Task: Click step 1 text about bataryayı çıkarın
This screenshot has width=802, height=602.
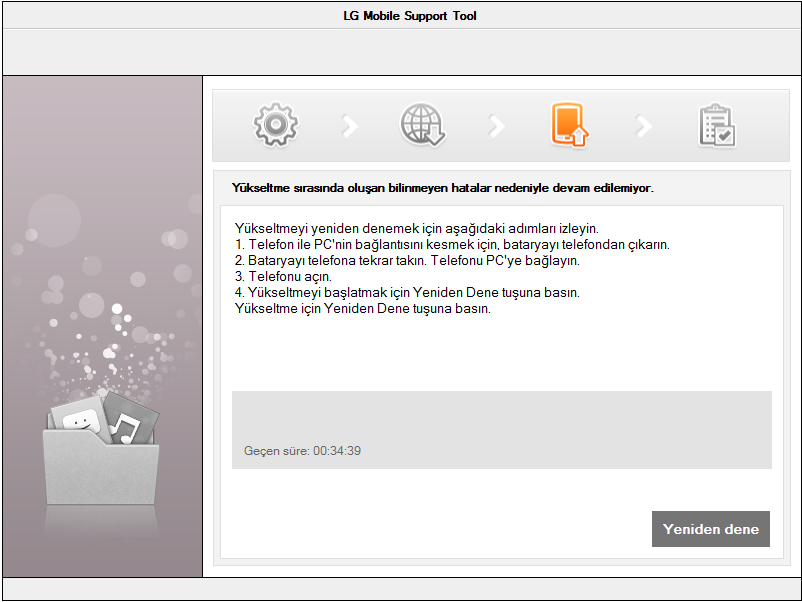Action: (452, 244)
